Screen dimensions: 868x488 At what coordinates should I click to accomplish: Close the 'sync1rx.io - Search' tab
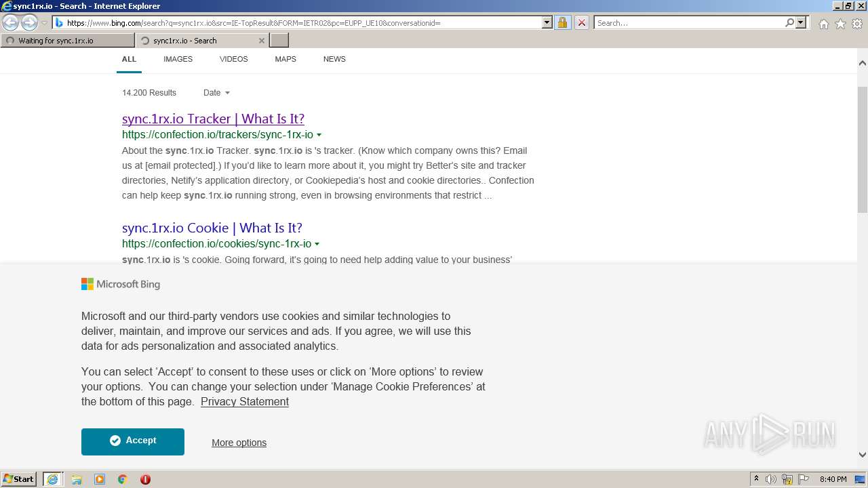click(x=262, y=41)
